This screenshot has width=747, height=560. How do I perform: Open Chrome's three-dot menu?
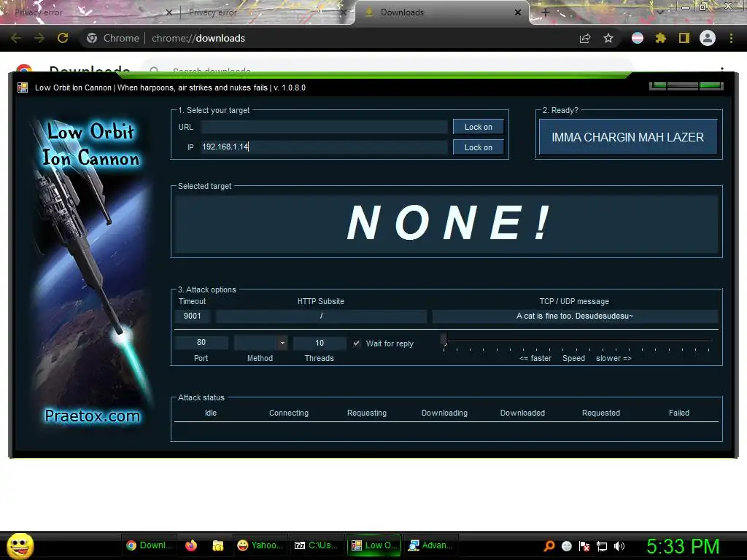[x=731, y=38]
